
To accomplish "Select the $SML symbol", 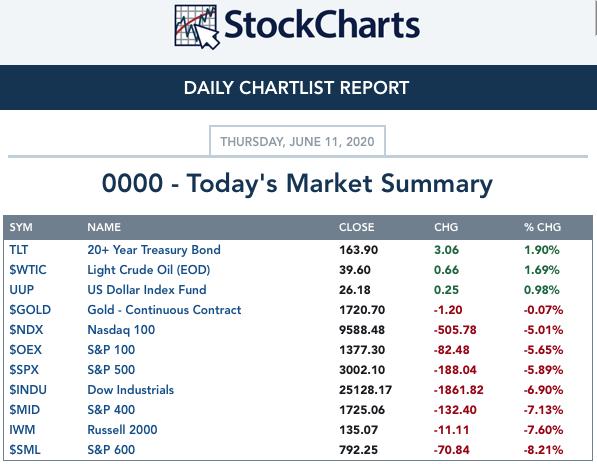I will tap(25, 450).
